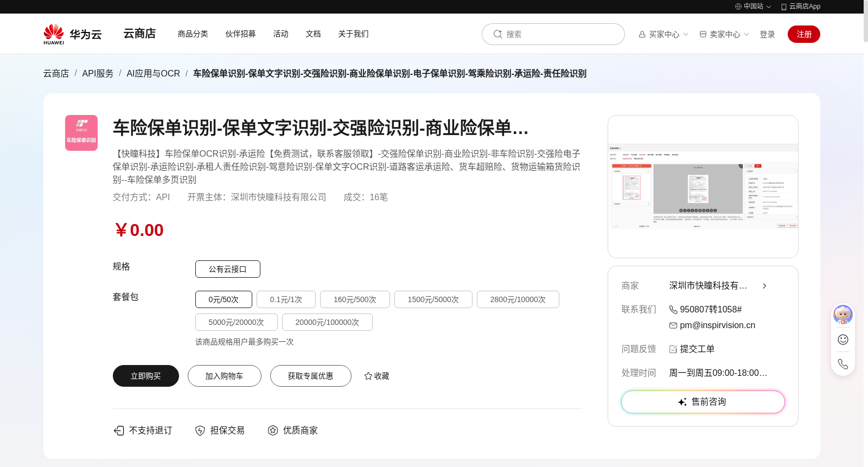
Task: Click the smiley feedback icon
Action: tap(843, 340)
